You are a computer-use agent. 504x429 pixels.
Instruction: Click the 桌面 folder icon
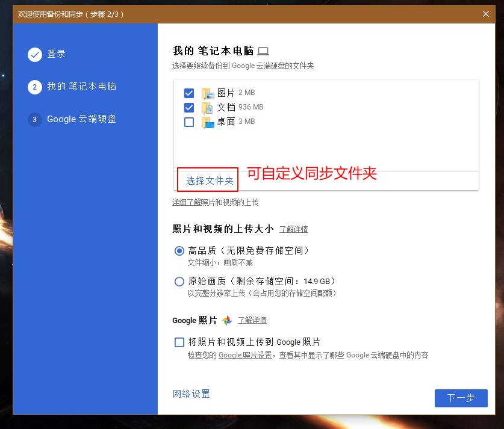[x=208, y=122]
